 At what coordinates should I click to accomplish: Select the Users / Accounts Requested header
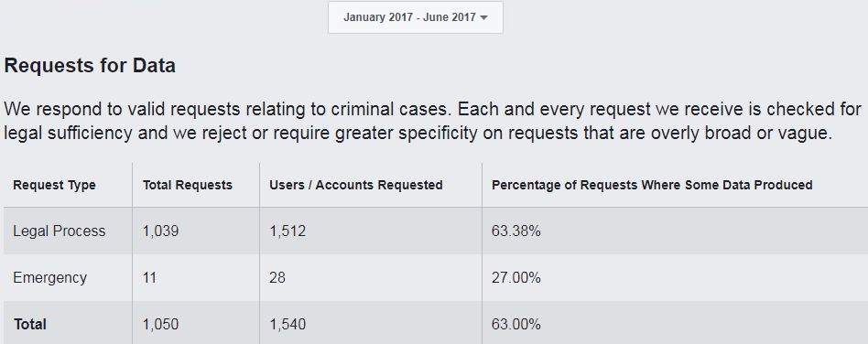click(x=356, y=186)
